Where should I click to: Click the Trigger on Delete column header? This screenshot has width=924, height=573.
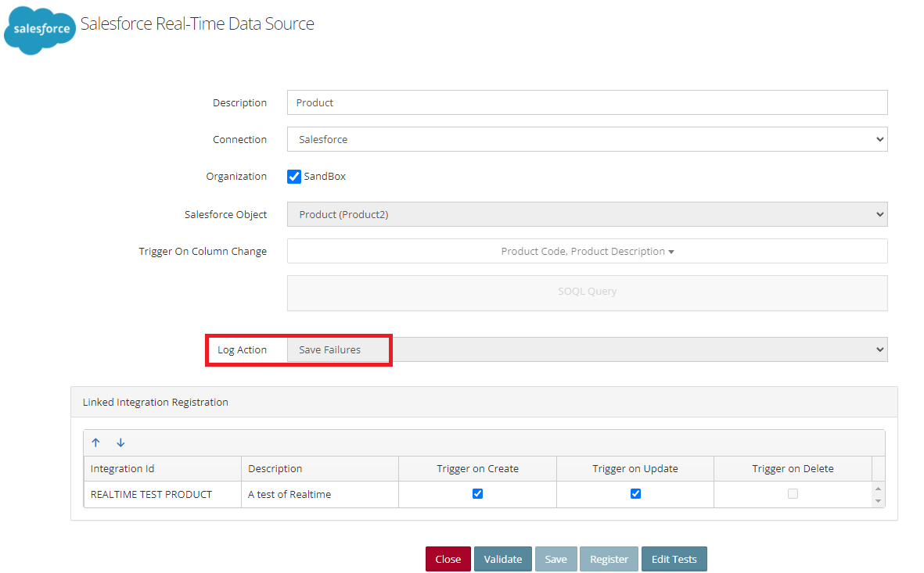coord(793,469)
